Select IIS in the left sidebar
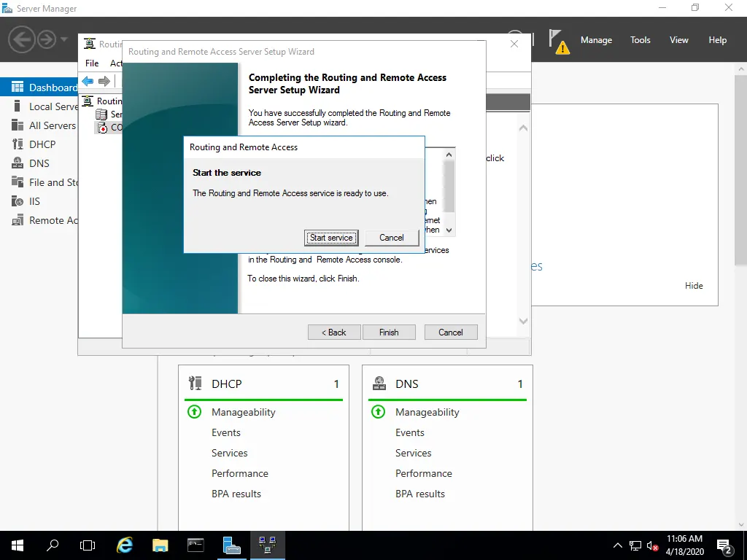This screenshot has width=747, height=560. pos(34,201)
